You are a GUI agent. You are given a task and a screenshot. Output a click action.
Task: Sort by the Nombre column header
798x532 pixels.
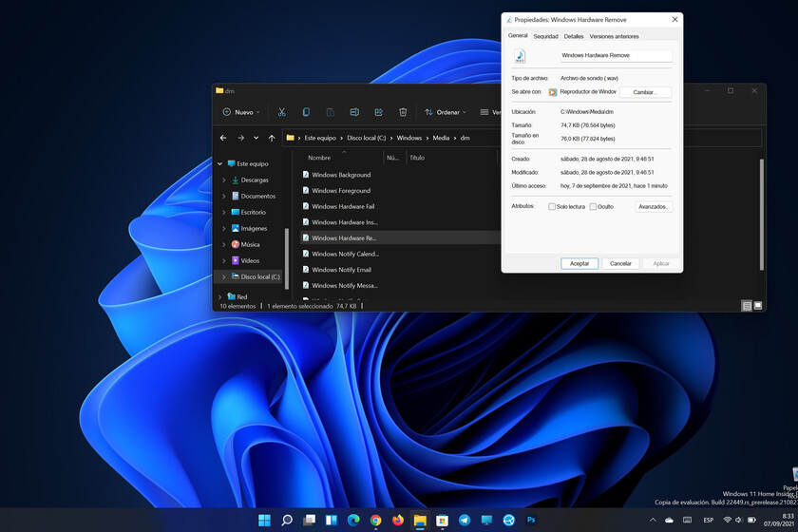click(x=319, y=158)
